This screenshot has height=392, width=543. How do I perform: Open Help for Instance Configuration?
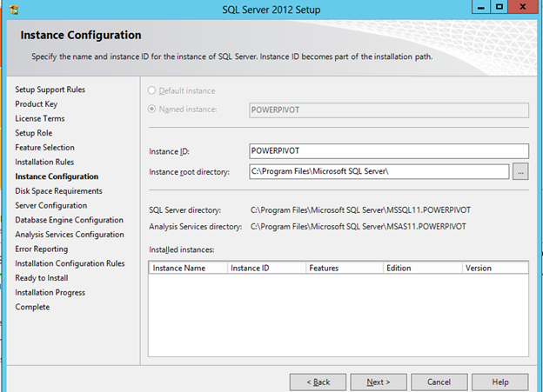pos(500,382)
